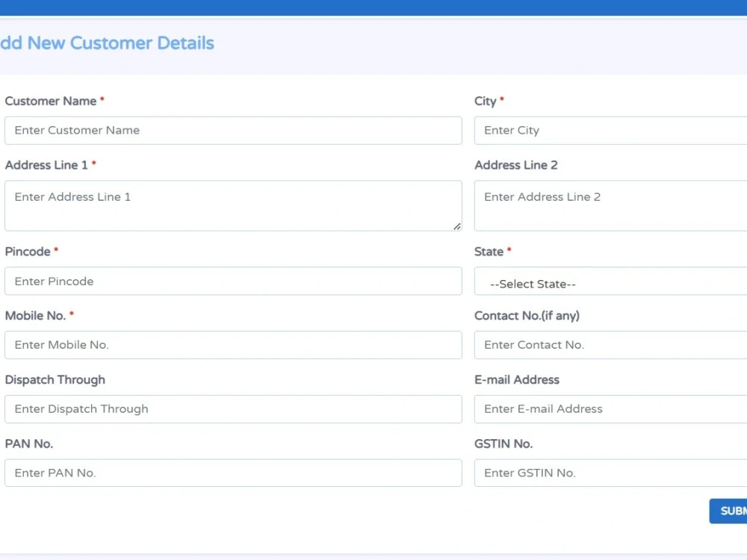Image resolution: width=747 pixels, height=560 pixels.
Task: Open the Select State dropdown
Action: (x=611, y=281)
